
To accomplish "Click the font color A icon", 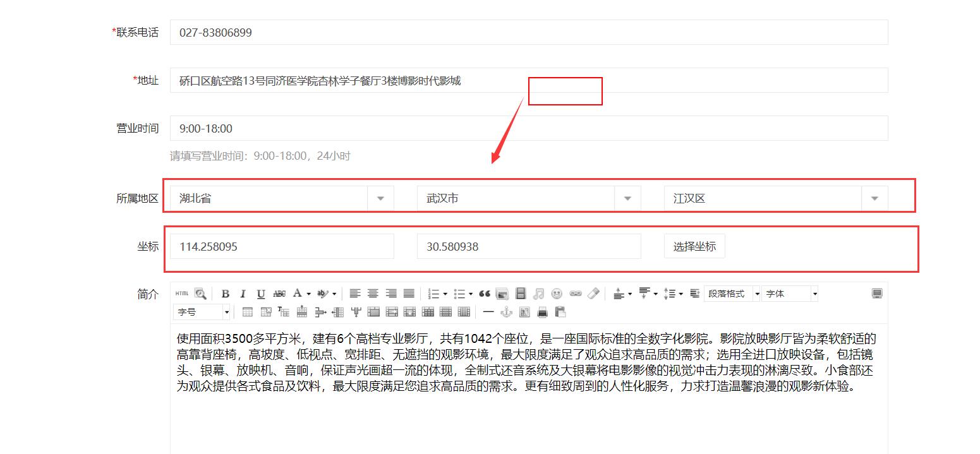I will 298,294.
